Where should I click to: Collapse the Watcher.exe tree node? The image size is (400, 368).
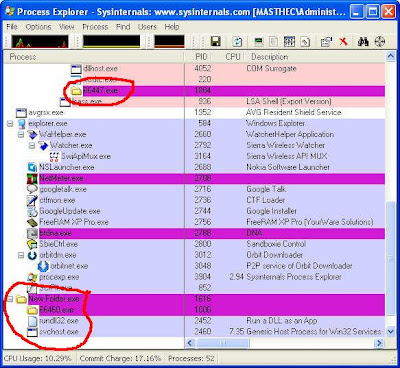tap(32, 146)
